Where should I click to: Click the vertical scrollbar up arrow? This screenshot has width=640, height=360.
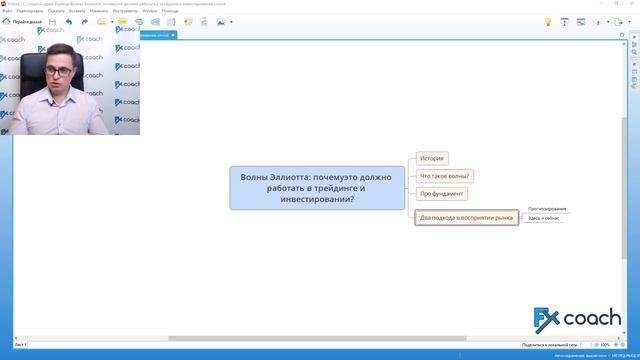pos(624,44)
